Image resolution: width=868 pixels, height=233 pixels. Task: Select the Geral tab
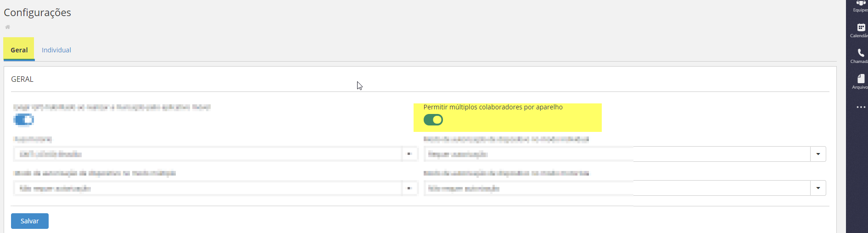click(x=19, y=50)
